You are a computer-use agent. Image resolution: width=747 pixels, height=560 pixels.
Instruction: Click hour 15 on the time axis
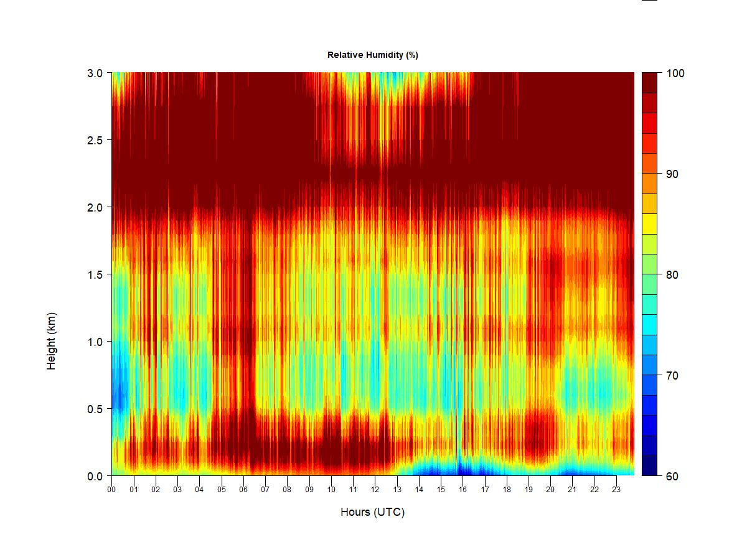441,490
